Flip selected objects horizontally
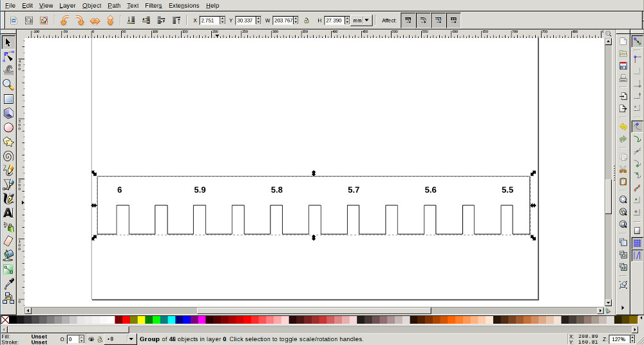 pos(95,20)
